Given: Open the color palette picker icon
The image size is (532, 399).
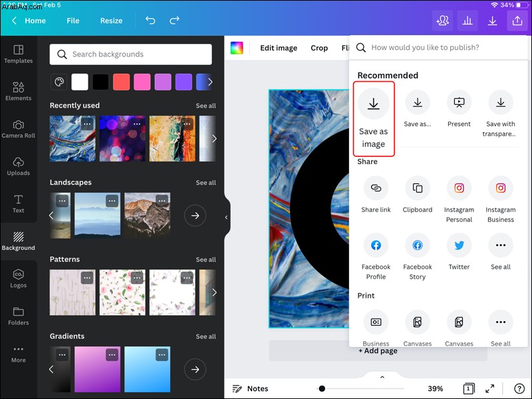Looking at the screenshot, I should (59, 82).
